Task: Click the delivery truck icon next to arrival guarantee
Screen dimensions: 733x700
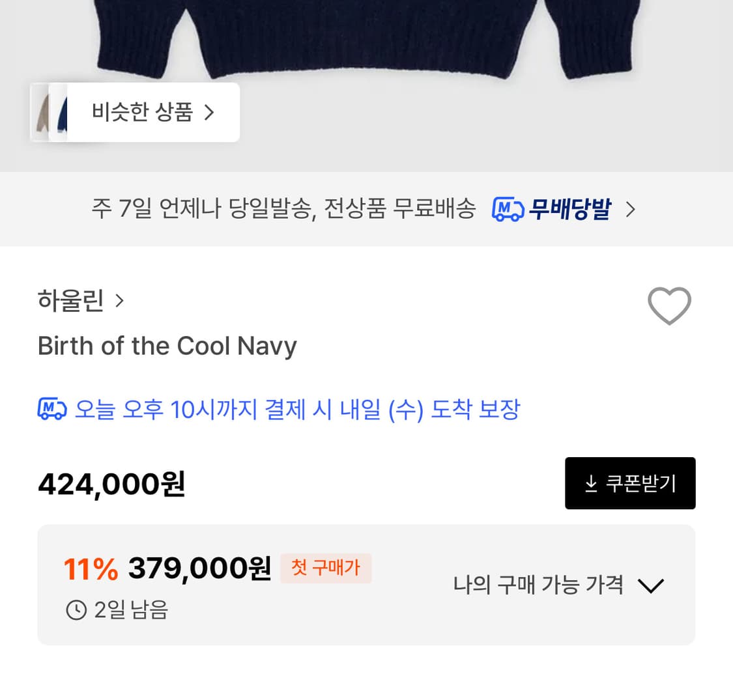Action: [52, 409]
